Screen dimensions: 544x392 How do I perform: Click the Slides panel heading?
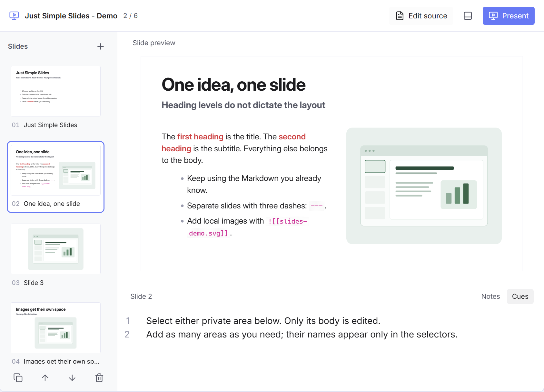(18, 46)
